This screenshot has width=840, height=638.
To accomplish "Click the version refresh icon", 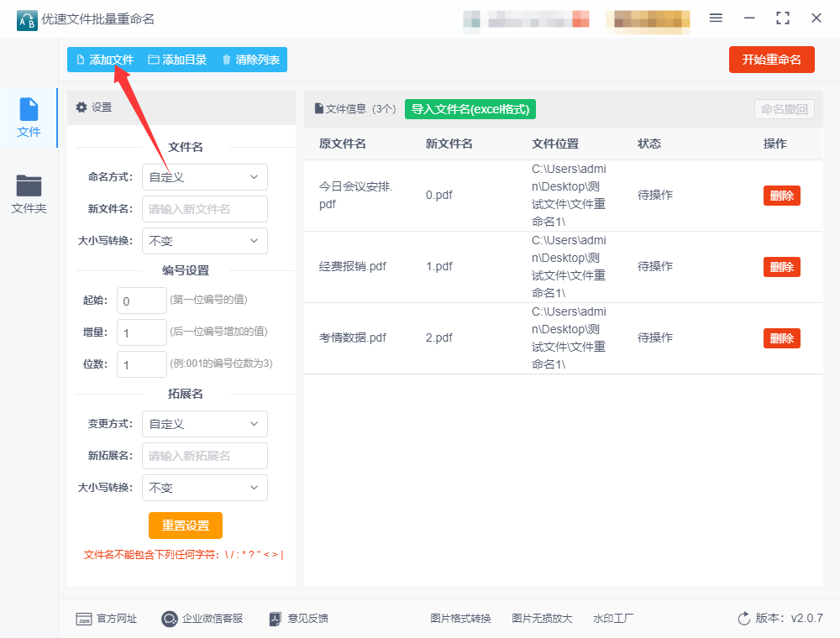I will click(x=744, y=619).
